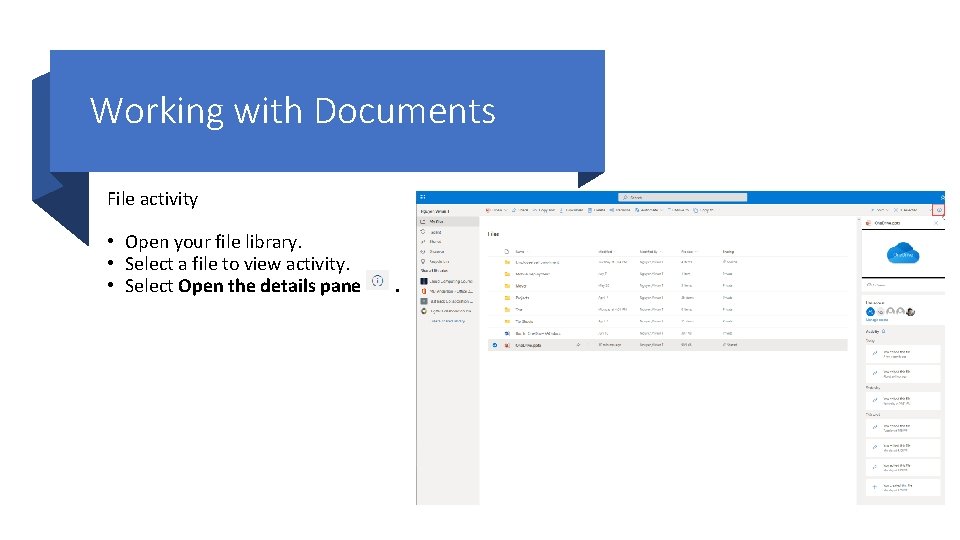Sort by the Modified column header
The width and height of the screenshot is (960, 540).
coord(607,252)
